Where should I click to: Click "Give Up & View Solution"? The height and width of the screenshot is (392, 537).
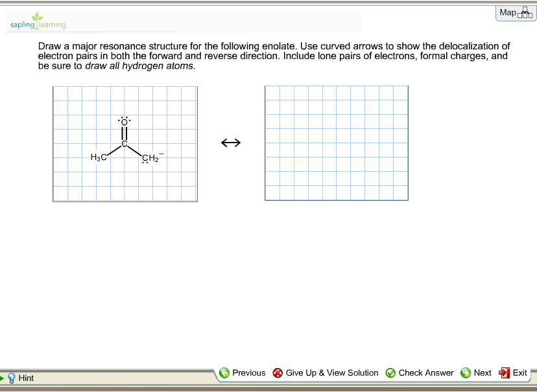point(331,373)
